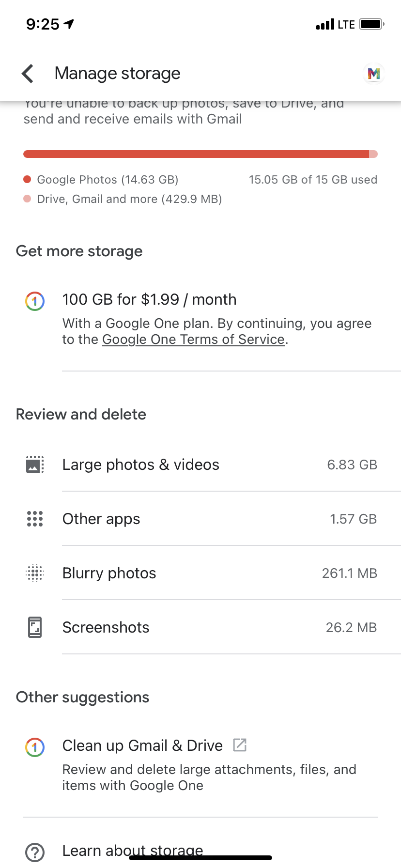The image size is (401, 868).
Task: Tap the Large photos & videos icon
Action: click(x=35, y=465)
